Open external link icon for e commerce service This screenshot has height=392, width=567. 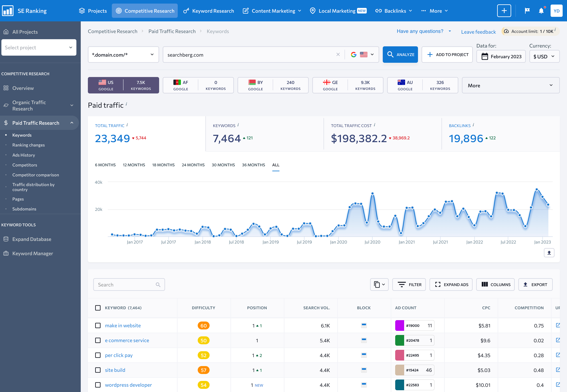558,340
